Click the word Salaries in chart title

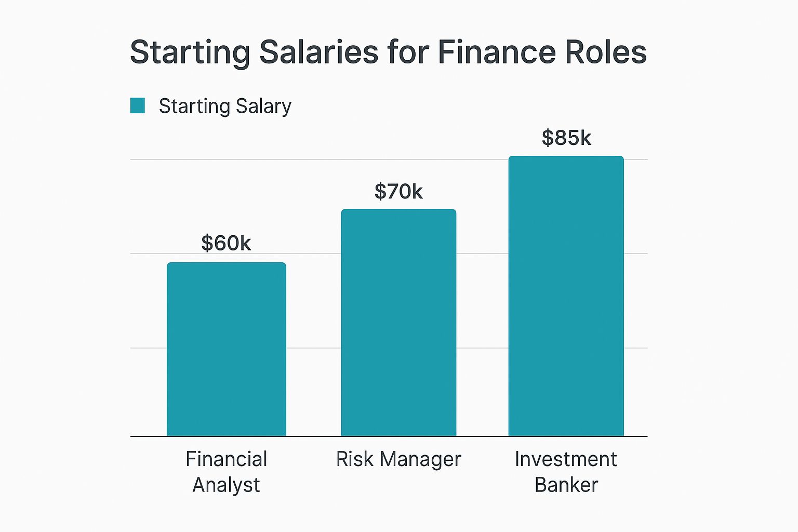tap(318, 52)
